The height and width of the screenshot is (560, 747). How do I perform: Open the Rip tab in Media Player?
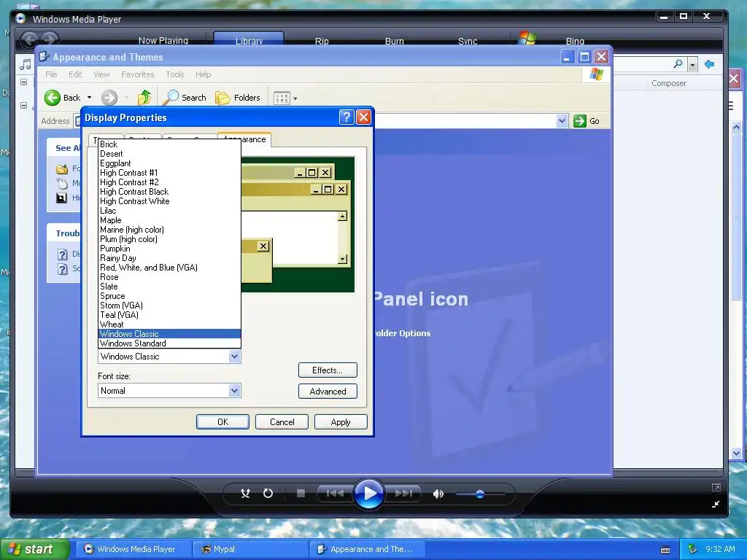click(322, 41)
